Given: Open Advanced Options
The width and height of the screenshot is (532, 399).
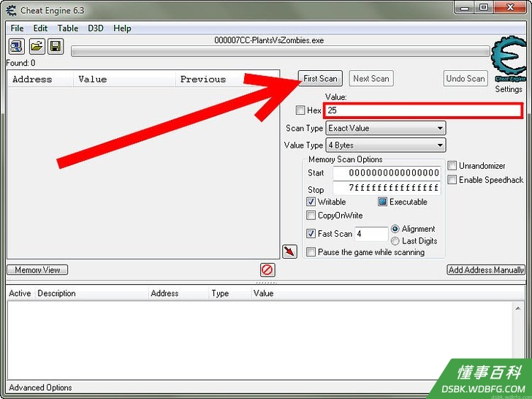Looking at the screenshot, I should pyautogui.click(x=40, y=387).
